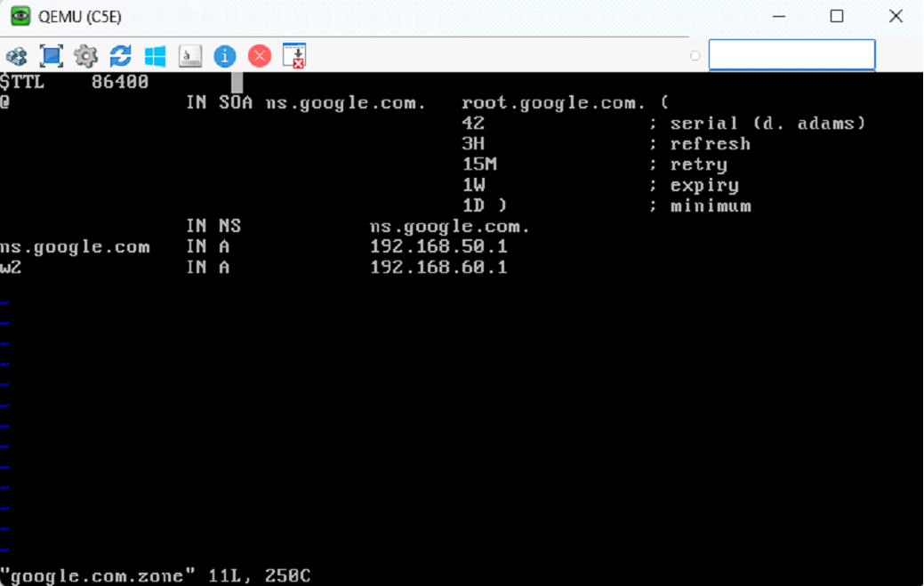Viewport: 924px width, 586px height.
Task: Click the refresh value '3H'
Action: click(473, 144)
